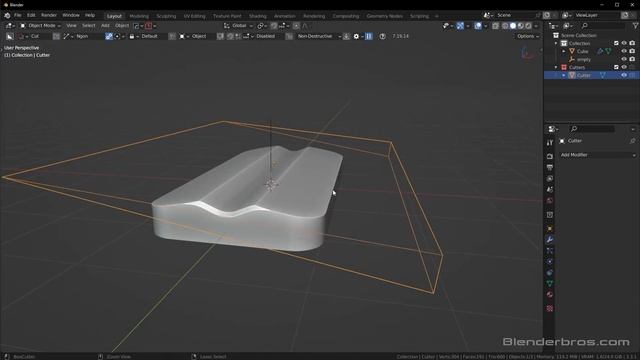Open the Render properties tab
Screen dimensions: 640x360
click(550, 156)
